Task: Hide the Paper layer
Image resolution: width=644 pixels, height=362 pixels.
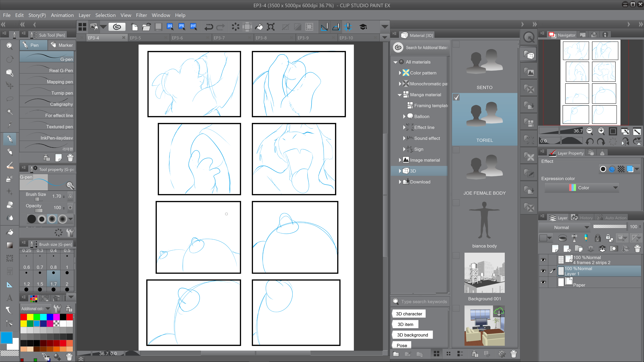Action: 543,282
